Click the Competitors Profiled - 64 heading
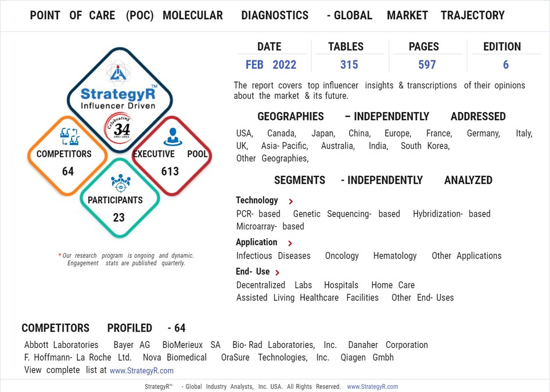Screen dimensions: 550x392 [103, 328]
